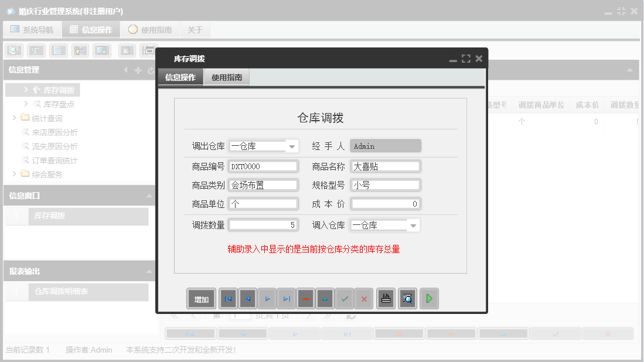Confirm changes with the green check icon
Image resolution: width=644 pixels, height=362 pixels.
pos(345,298)
